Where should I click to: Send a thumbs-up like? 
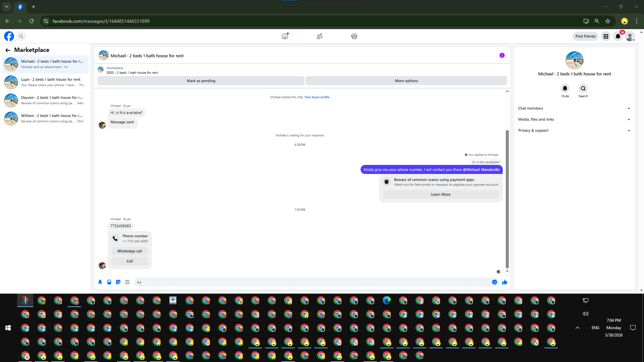tap(504, 282)
